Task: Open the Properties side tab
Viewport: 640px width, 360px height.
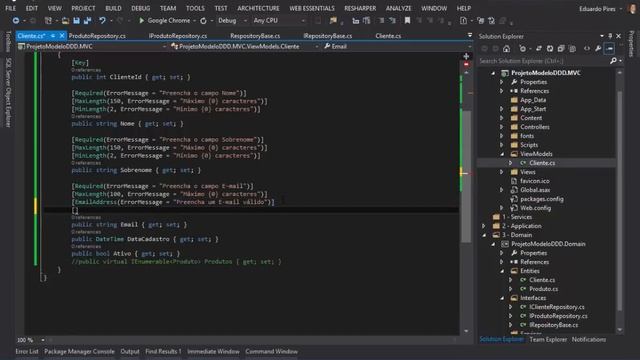Action: (x=632, y=44)
